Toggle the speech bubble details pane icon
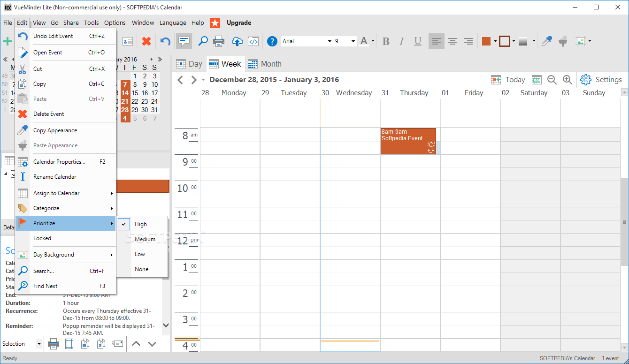629x364 pixels. tap(184, 41)
